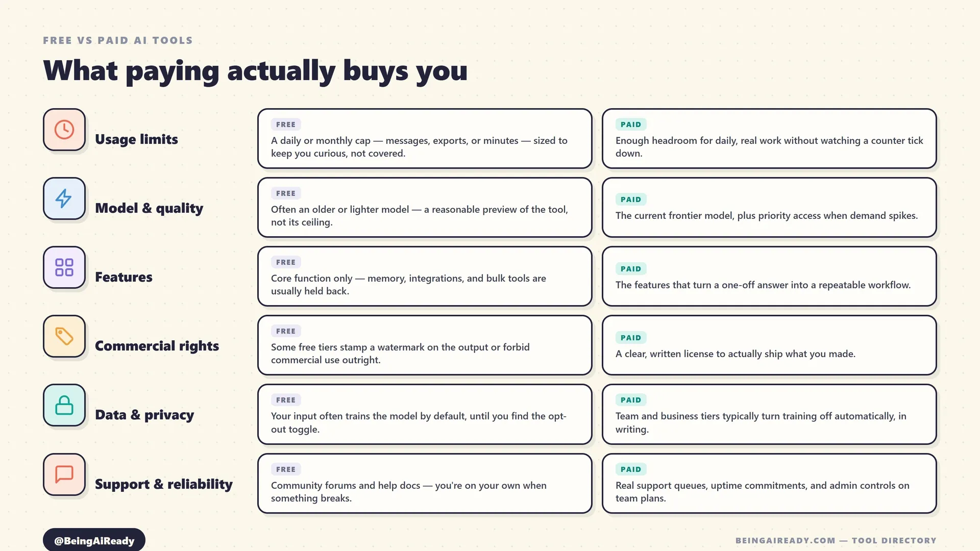Screen dimensions: 980x551
Task: Select the paid written license card
Action: 769,345
